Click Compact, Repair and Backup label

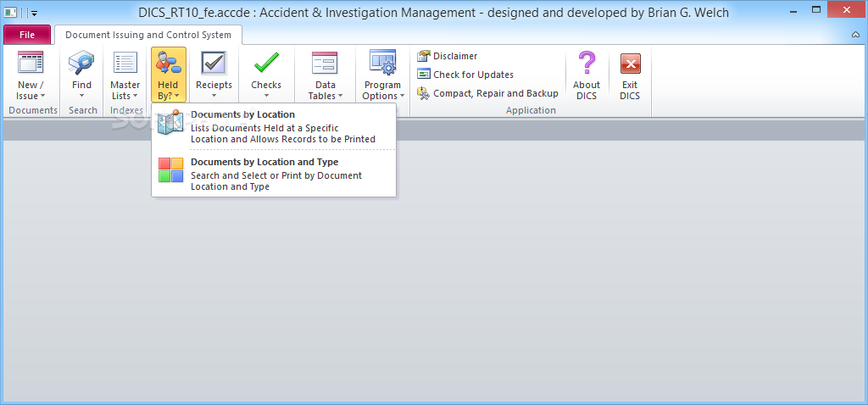496,93
